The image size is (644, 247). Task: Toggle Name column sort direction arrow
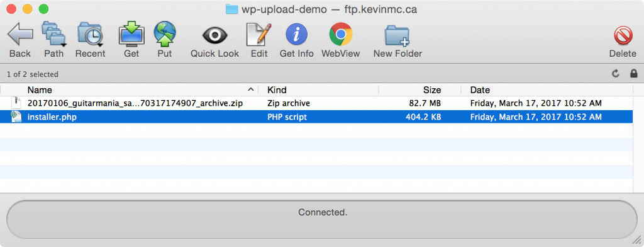point(250,89)
